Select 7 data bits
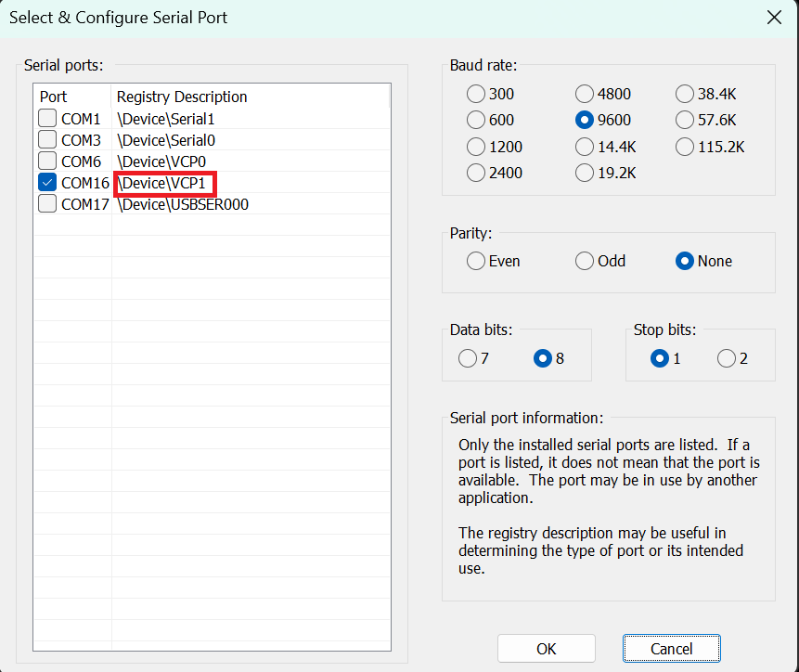This screenshot has width=799, height=672. [x=468, y=358]
